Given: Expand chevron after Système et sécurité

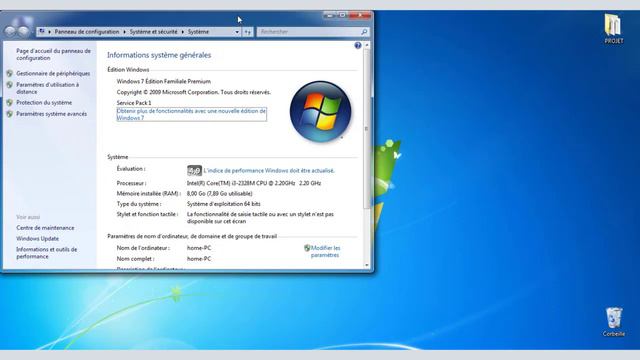Looking at the screenshot, I should [x=182, y=32].
